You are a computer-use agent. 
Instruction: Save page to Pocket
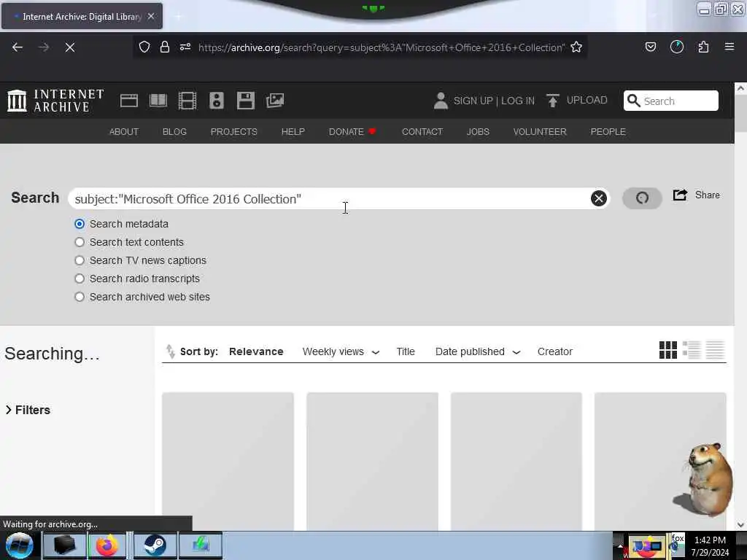650,47
